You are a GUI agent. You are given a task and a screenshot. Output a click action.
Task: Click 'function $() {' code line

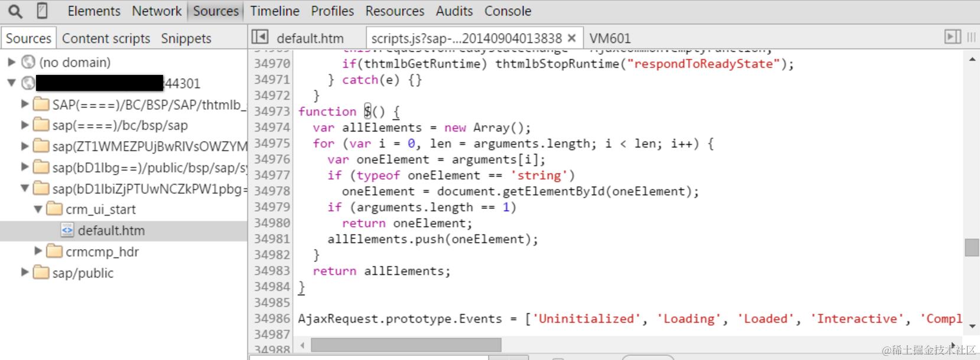(x=349, y=112)
